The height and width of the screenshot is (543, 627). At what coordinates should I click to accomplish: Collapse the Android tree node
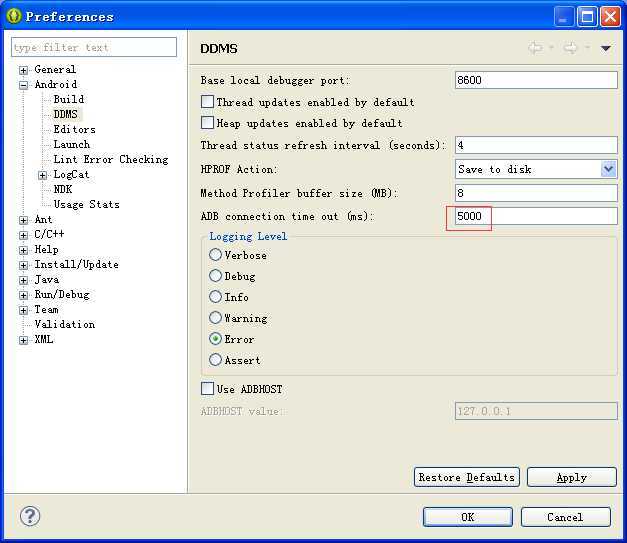point(24,85)
